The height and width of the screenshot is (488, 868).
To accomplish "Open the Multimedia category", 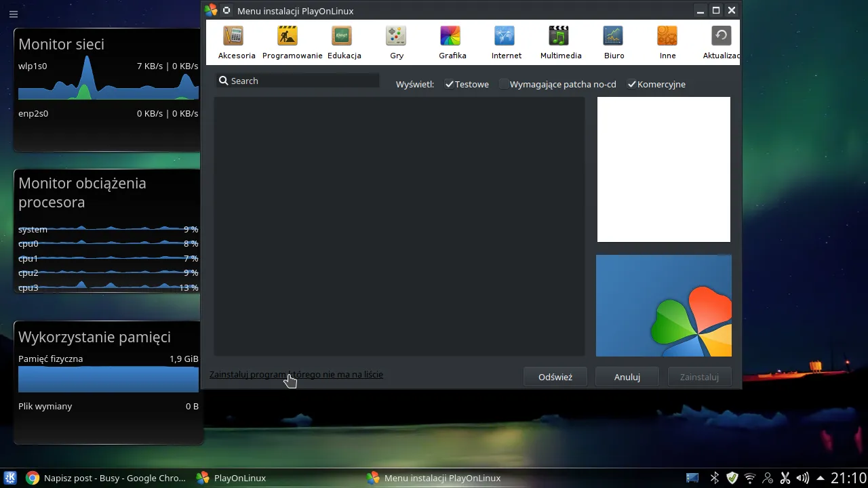I will point(561,42).
